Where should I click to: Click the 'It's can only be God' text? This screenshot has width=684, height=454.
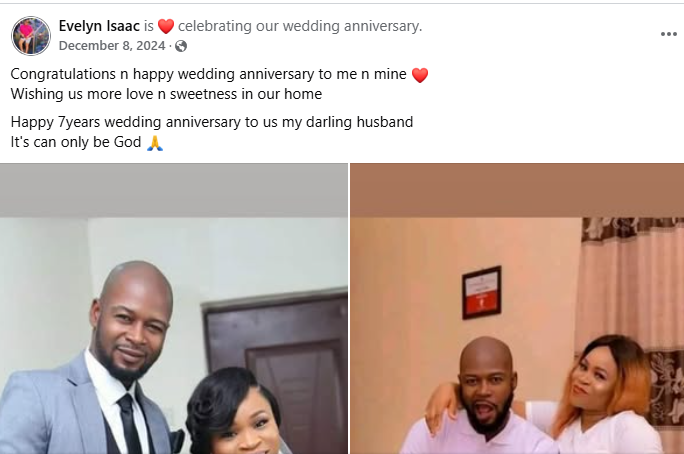coord(76,142)
